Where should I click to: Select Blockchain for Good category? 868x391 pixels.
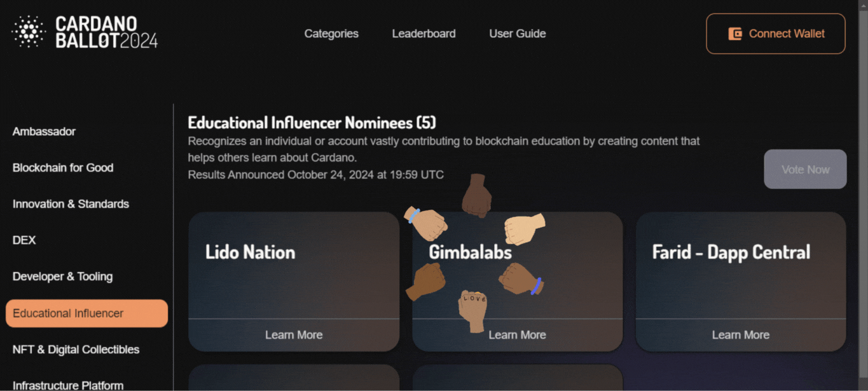63,168
